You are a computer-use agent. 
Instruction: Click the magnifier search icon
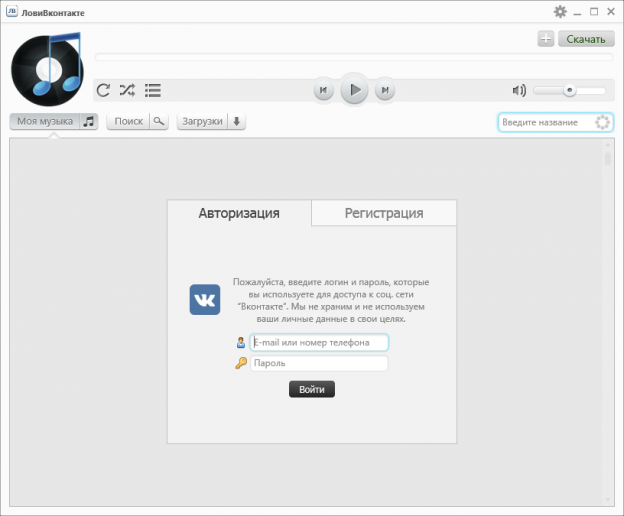click(159, 121)
